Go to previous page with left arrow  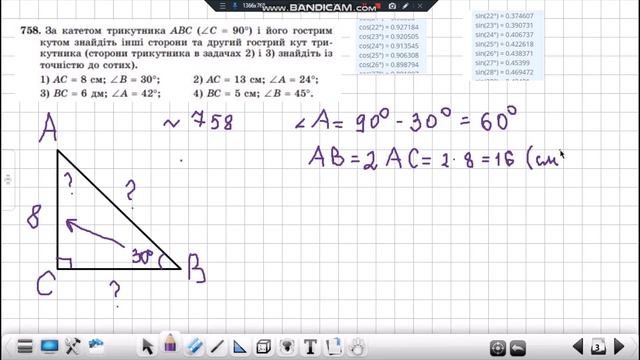(578, 347)
